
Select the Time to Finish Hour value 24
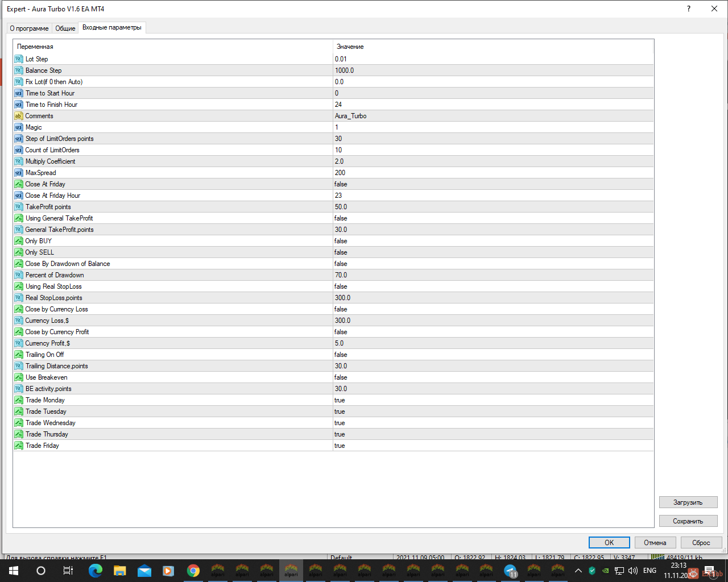tap(338, 105)
